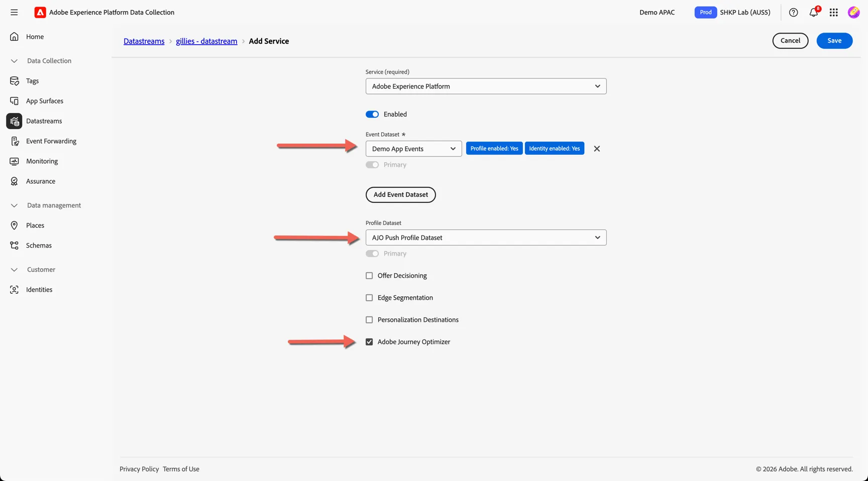This screenshot has height=481, width=868.
Task: Check the Offer Decisioning box
Action: tap(369, 276)
